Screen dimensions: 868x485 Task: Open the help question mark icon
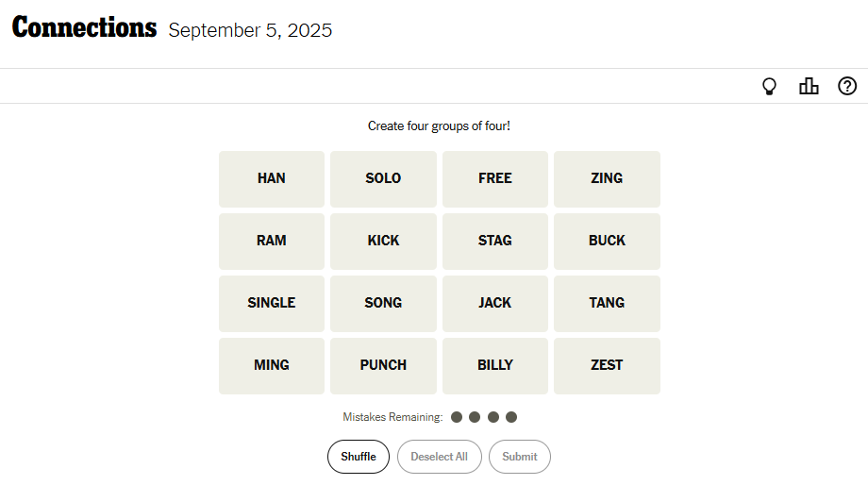point(847,87)
